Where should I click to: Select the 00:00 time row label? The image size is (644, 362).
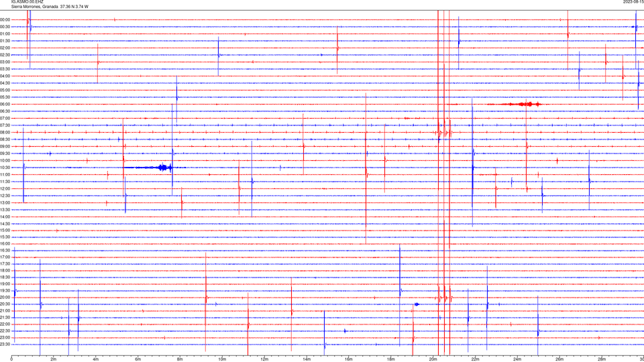tap(5, 19)
